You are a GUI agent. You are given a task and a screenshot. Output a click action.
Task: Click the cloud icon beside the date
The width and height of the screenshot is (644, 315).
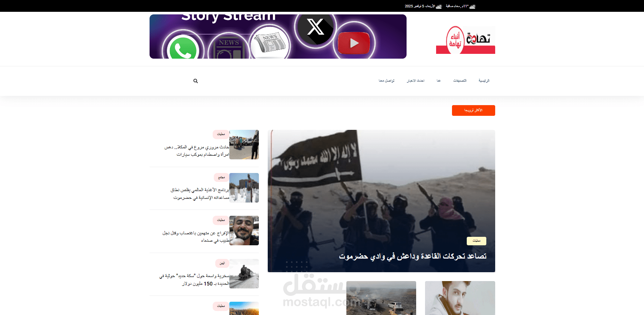tap(439, 6)
